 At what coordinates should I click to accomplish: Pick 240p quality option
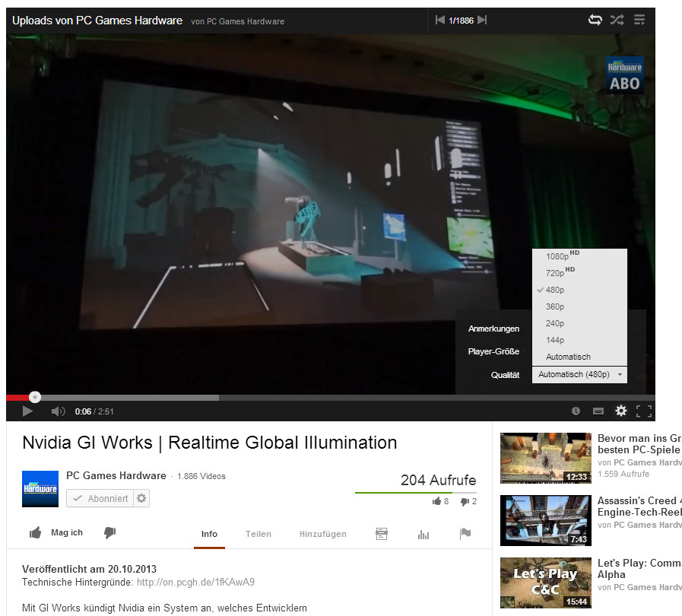click(580, 323)
